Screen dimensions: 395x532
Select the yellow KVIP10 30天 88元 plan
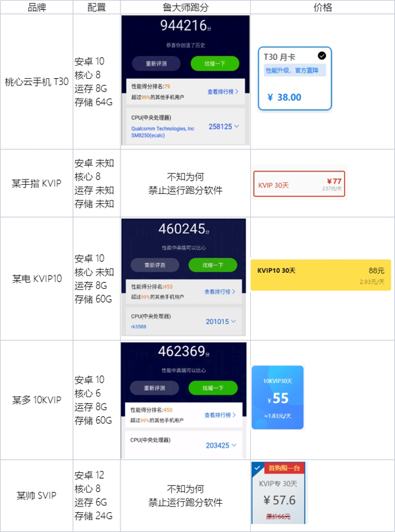tap(321, 275)
